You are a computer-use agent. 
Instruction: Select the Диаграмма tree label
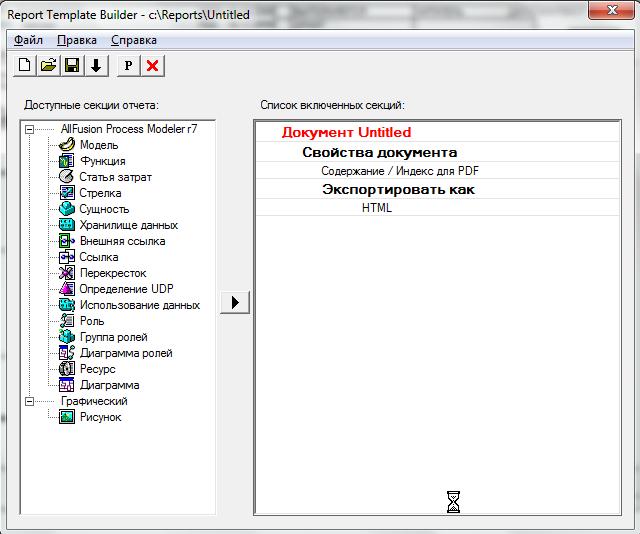pyautogui.click(x=109, y=385)
